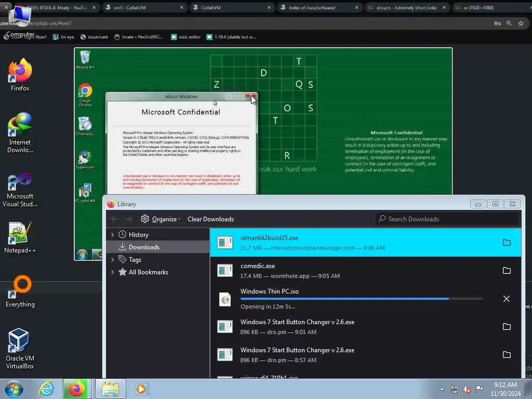Show hidden system tray icons
This screenshot has height=399, width=532.
coord(442,390)
